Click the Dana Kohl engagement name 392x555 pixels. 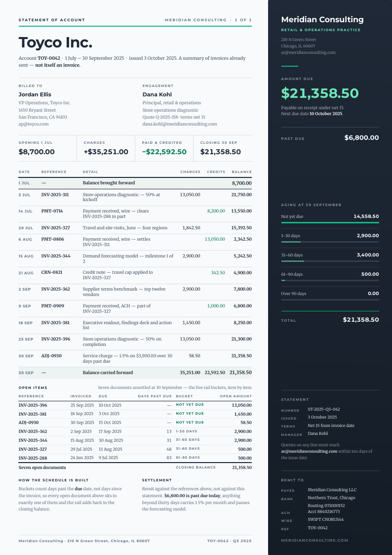click(157, 94)
